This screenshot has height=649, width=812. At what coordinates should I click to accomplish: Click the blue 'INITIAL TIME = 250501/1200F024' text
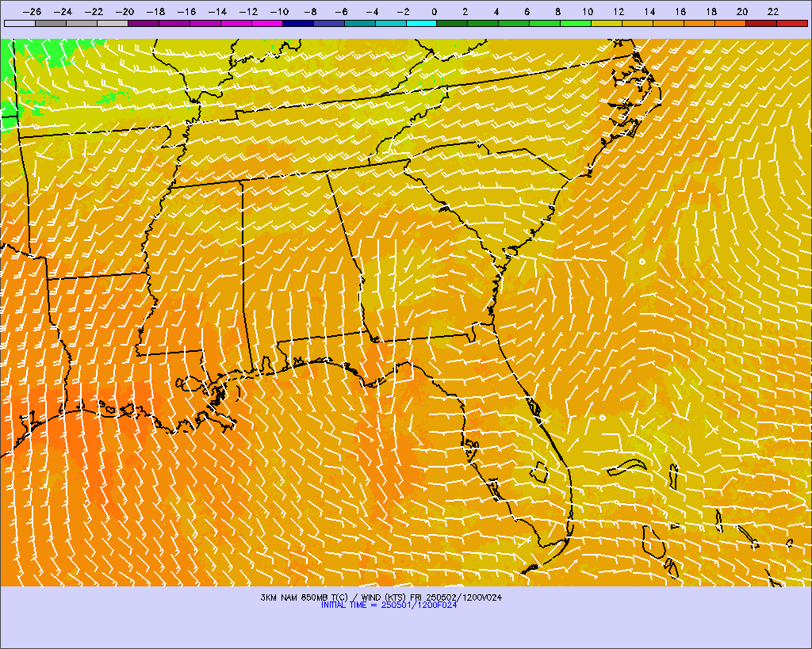[389, 605]
